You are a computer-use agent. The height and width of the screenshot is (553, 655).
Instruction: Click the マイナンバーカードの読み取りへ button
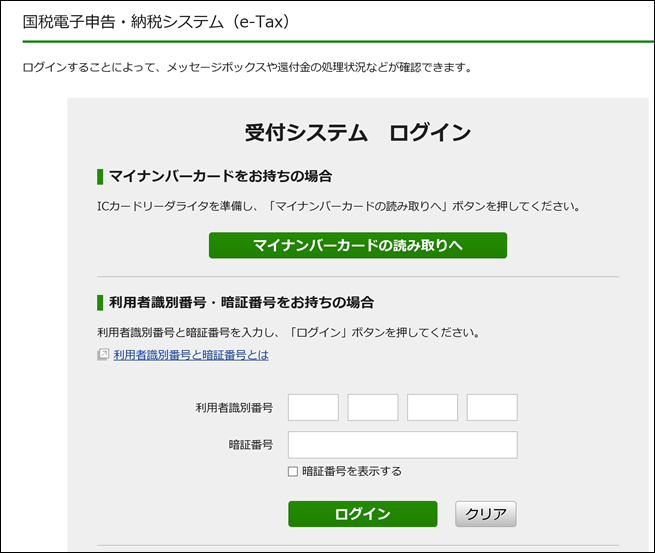[x=358, y=245]
